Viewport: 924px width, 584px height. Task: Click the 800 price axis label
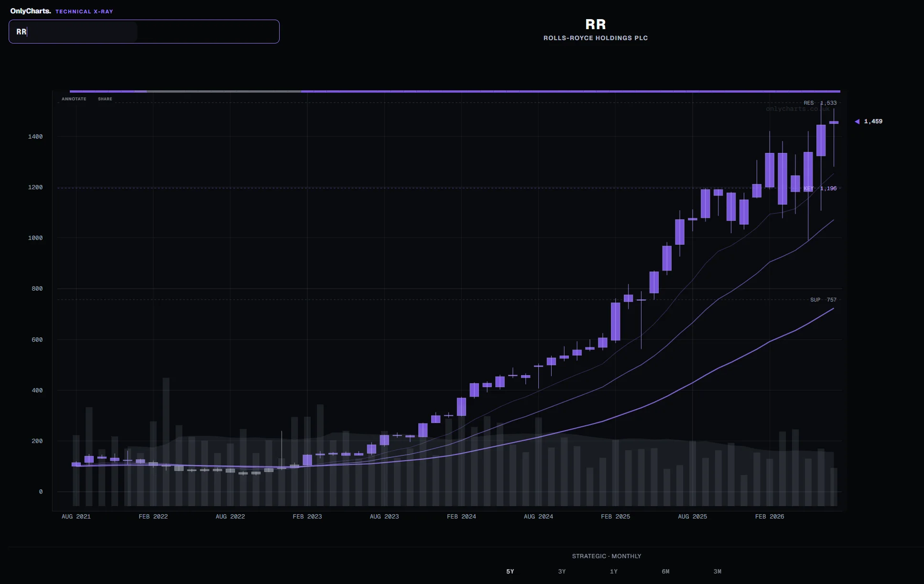tap(37, 289)
